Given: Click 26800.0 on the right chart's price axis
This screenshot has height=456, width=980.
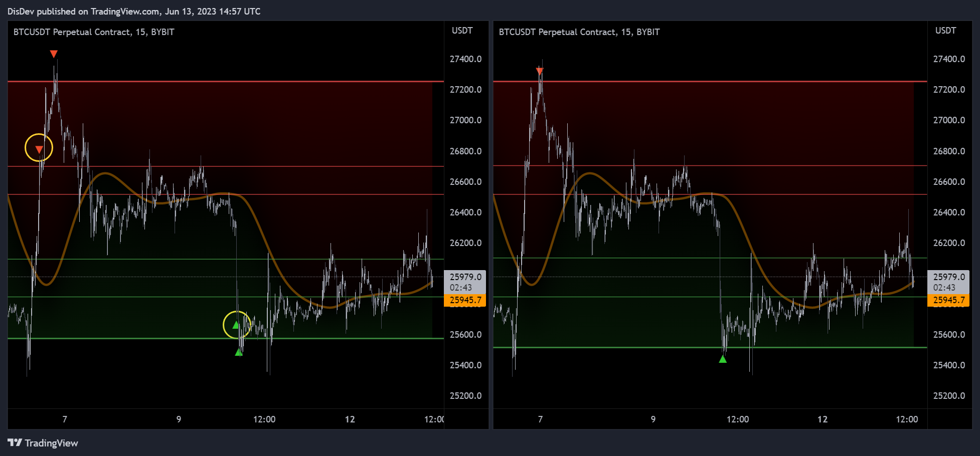Looking at the screenshot, I should pos(949,151).
